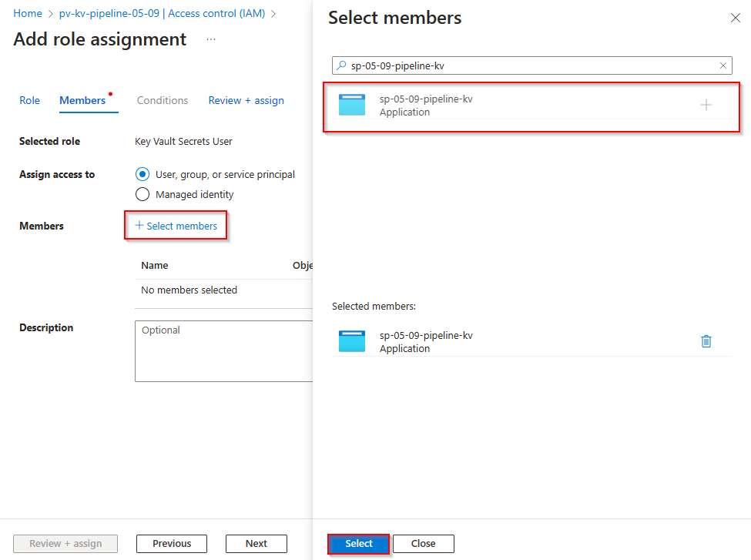Click the application icon under Selected members
Image resolution: width=751 pixels, height=560 pixels.
352,341
